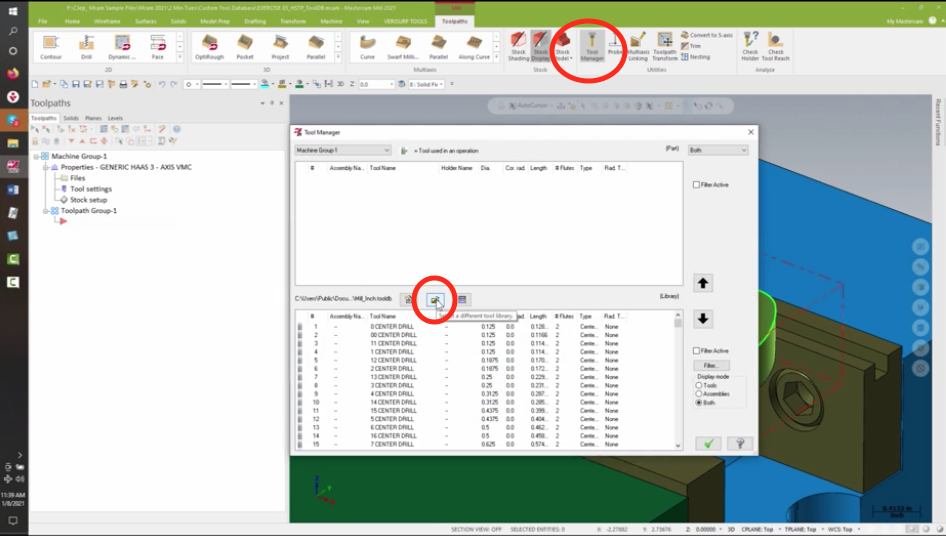Screen dimensions: 946x536
Task: Switch to the Wireframe ribbon tab
Action: [107, 21]
